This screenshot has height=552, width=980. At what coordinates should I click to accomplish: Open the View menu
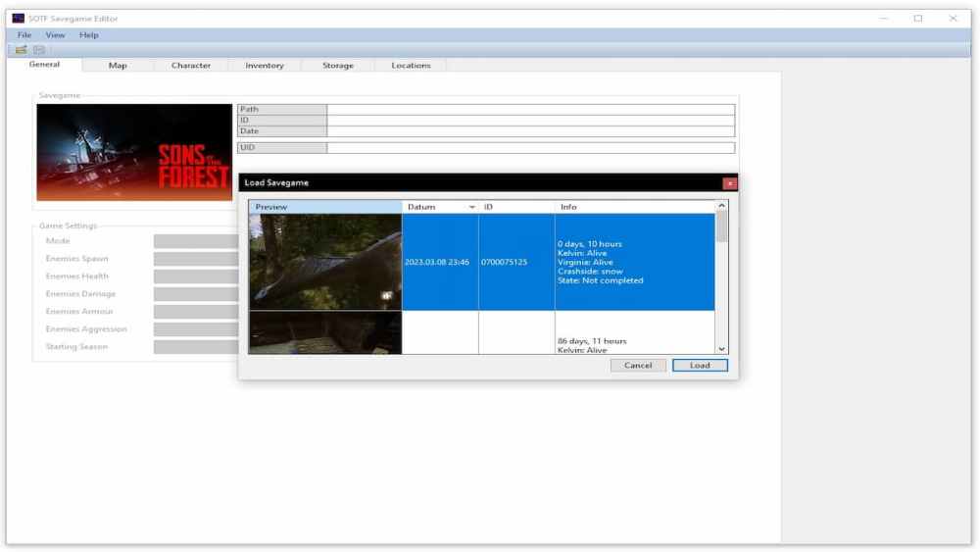click(55, 35)
